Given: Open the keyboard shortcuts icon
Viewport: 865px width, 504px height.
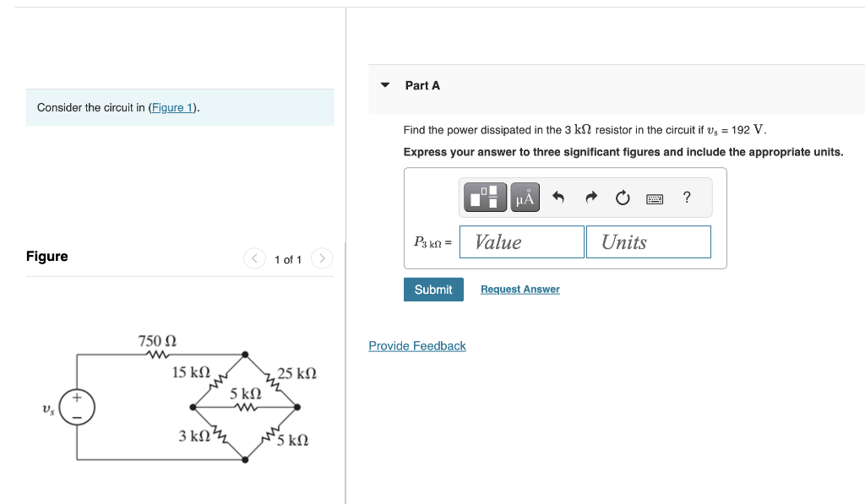Looking at the screenshot, I should (654, 198).
